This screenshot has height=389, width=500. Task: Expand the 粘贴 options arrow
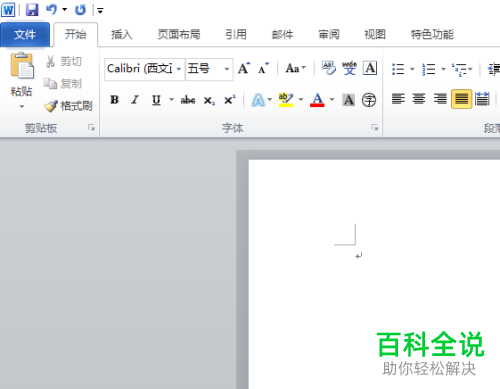pos(22,107)
